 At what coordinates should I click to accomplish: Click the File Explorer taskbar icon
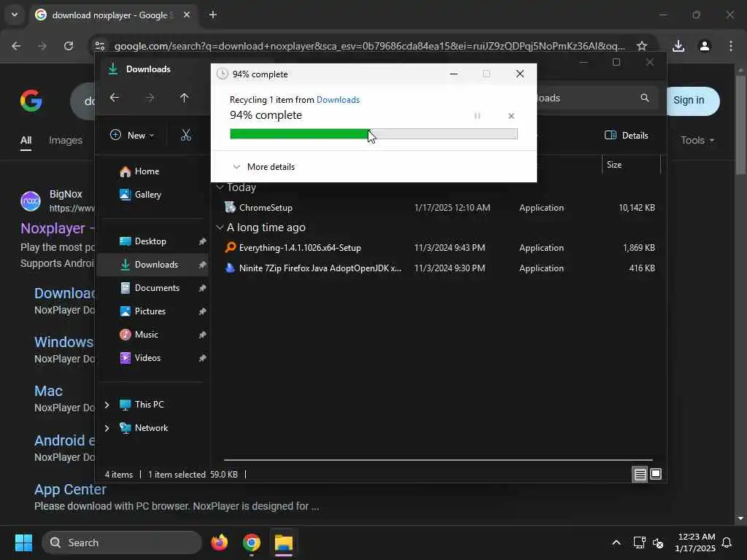[x=284, y=542]
